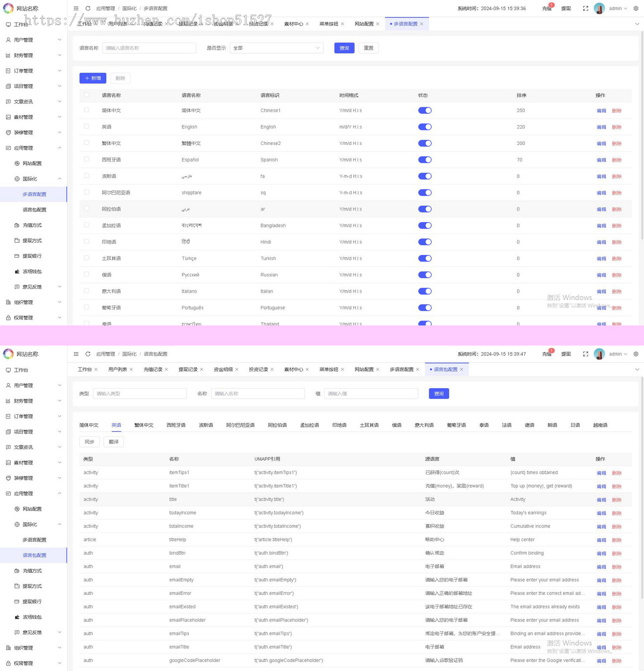Toggle the bottom panel fullscreen icon
This screenshot has width=644, height=671.
[586, 354]
